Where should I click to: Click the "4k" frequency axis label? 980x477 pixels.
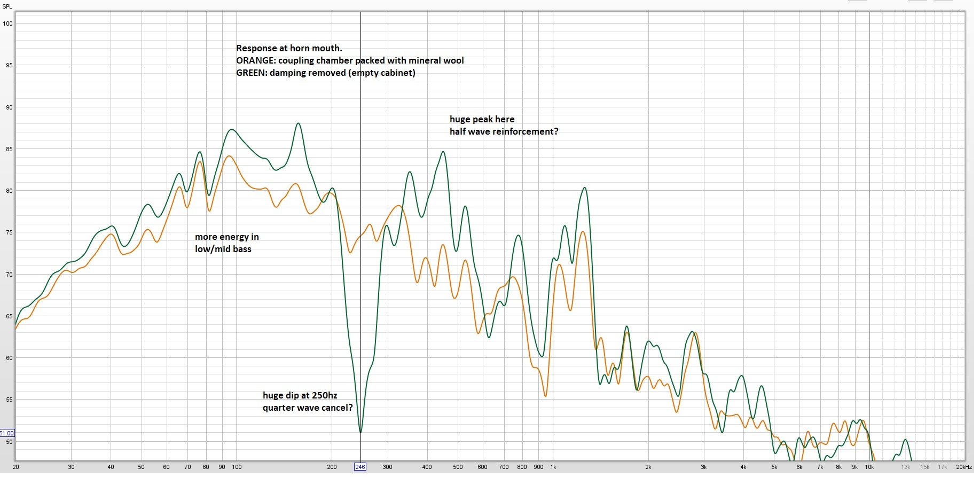pyautogui.click(x=743, y=467)
